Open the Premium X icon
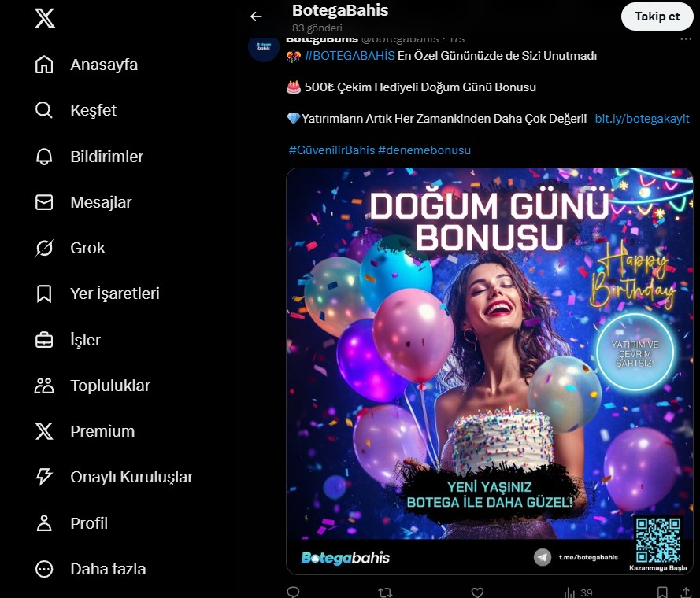 click(44, 431)
